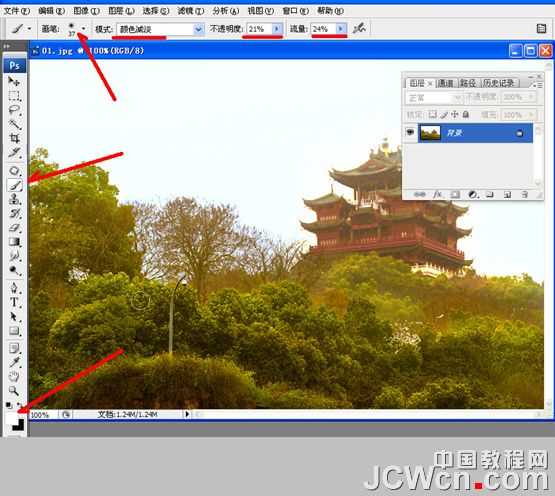Select the Horizontal Type tool
Image resolution: width=555 pixels, height=496 pixels.
click(x=14, y=302)
